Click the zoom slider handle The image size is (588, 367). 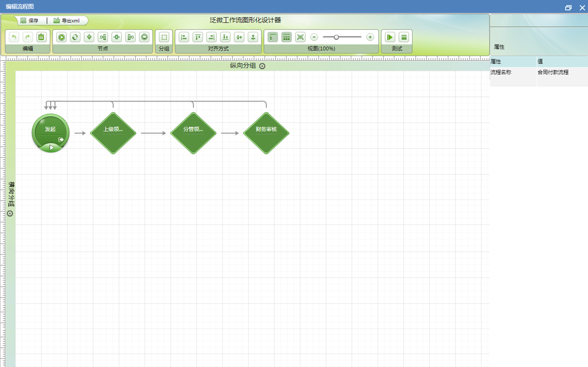point(336,37)
